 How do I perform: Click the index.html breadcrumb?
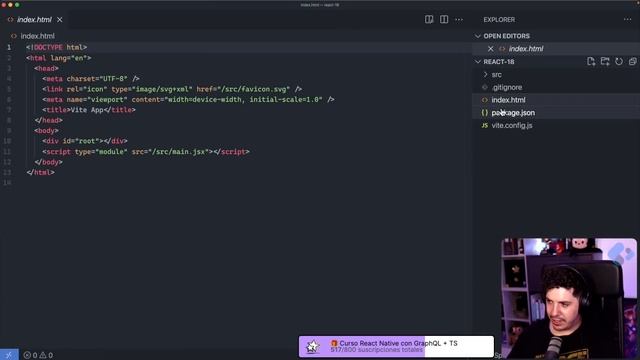pyautogui.click(x=37, y=36)
